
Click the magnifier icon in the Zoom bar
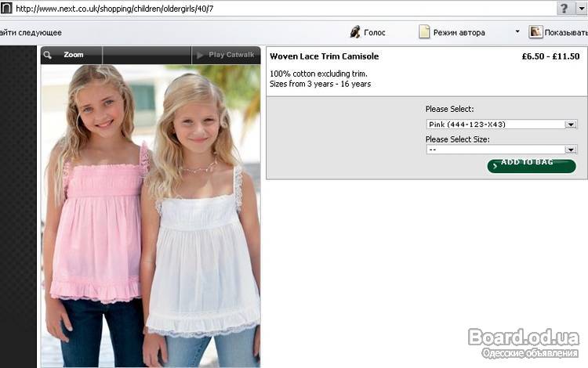point(49,55)
